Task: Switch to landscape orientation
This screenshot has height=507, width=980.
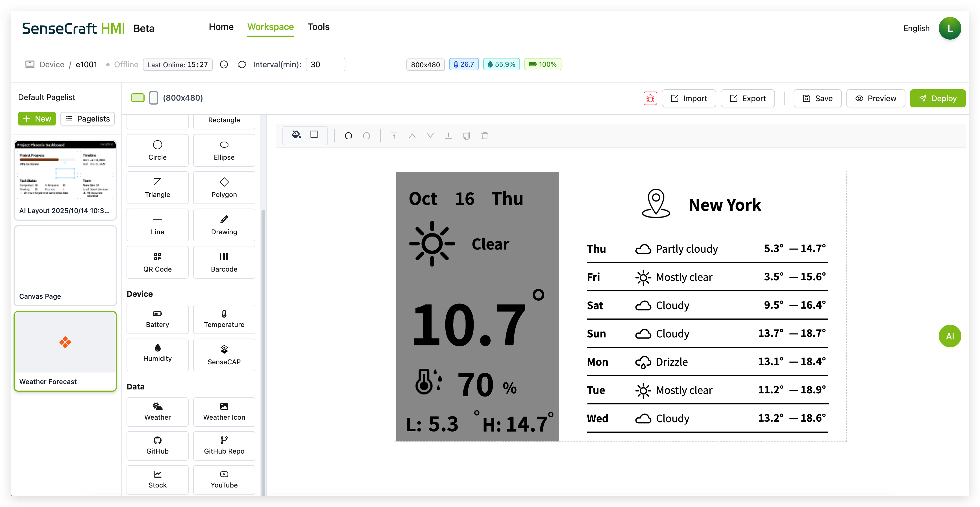Action: click(138, 98)
